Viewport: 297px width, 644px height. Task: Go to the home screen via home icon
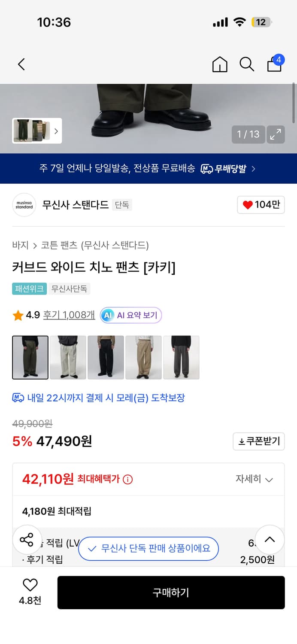pos(220,64)
